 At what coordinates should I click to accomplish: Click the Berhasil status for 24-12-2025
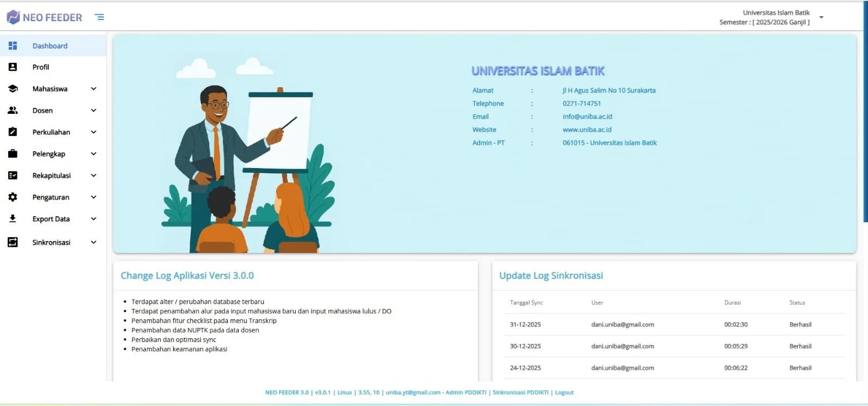[x=800, y=368]
